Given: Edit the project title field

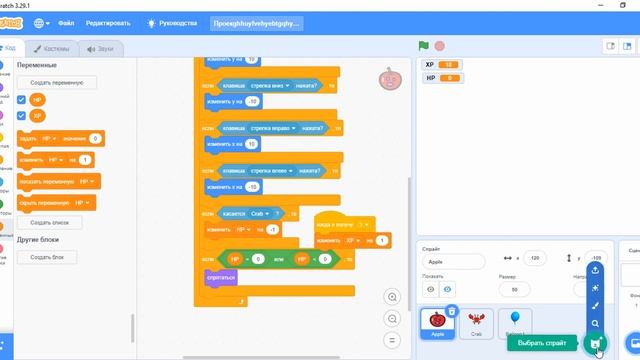Looking at the screenshot, I should pyautogui.click(x=256, y=23).
